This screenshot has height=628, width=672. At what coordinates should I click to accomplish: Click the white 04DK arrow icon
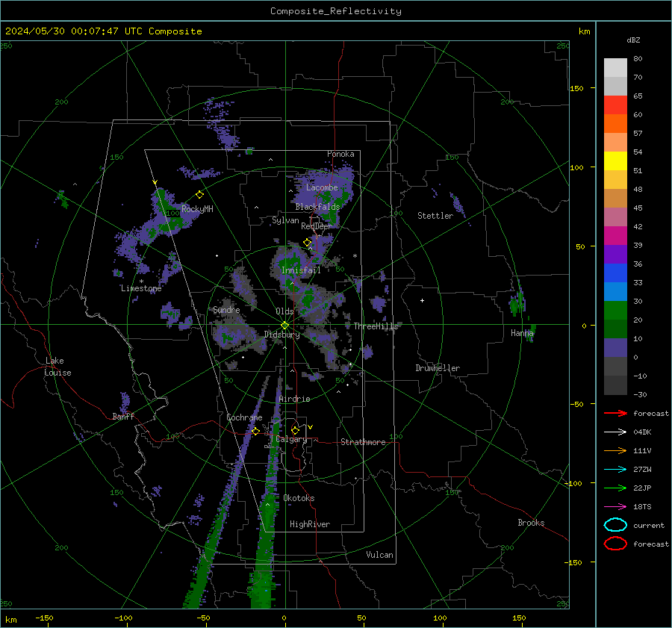[615, 432]
